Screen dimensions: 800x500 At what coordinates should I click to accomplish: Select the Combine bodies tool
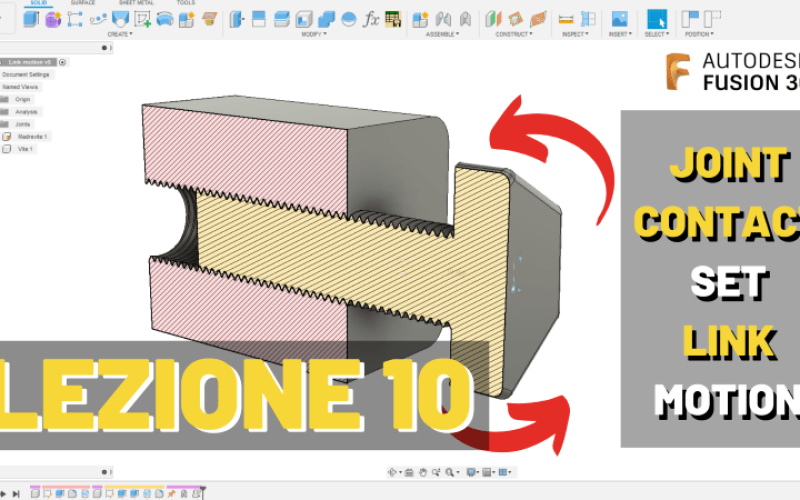[326, 19]
